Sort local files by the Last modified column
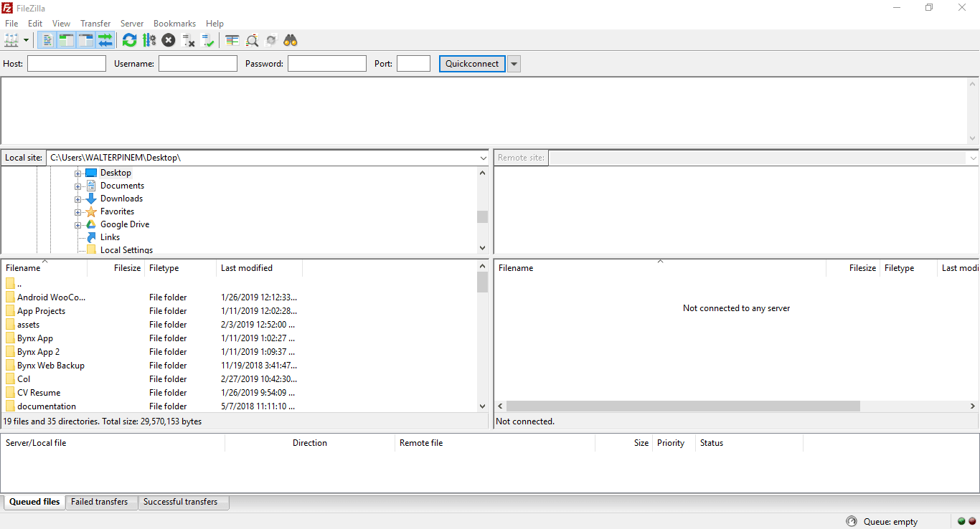980x529 pixels. click(x=260, y=268)
